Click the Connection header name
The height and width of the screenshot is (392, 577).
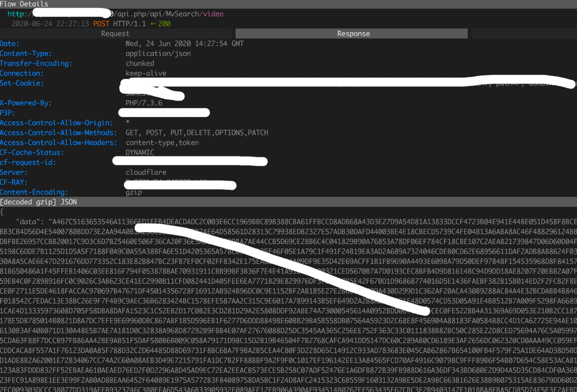(22, 73)
